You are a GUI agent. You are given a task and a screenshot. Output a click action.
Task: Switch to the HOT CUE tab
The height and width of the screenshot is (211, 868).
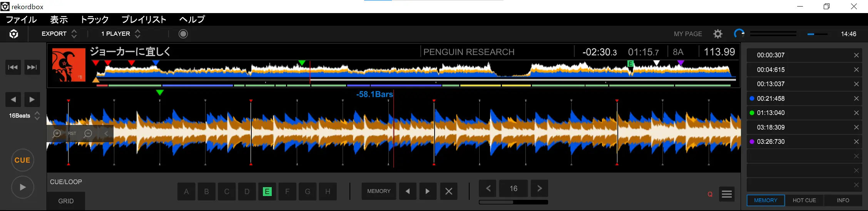804,201
